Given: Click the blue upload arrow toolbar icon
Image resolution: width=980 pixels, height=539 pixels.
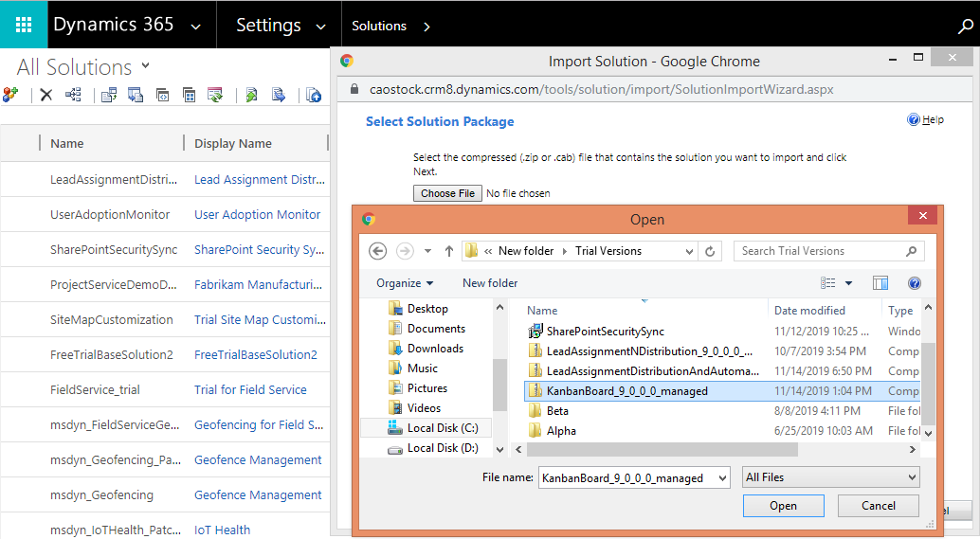Looking at the screenshot, I should point(314,95).
